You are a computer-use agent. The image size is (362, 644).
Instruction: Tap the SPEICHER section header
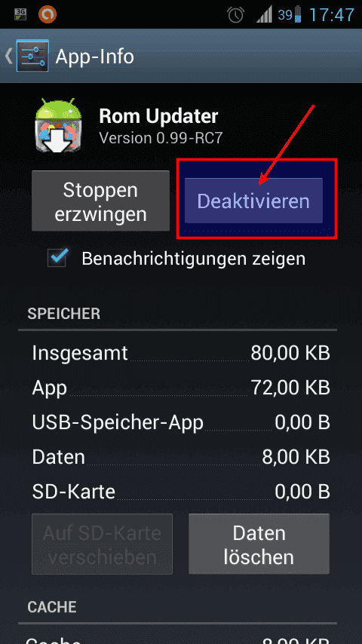[x=63, y=314]
